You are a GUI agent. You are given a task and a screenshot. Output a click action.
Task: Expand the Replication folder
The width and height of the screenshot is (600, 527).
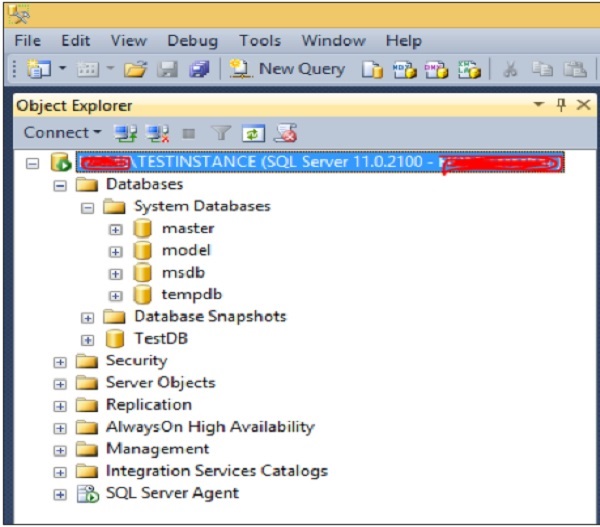(x=60, y=406)
